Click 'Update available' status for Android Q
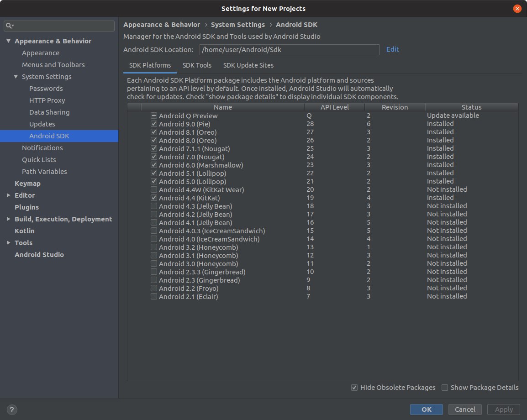The image size is (527, 420). [x=453, y=115]
